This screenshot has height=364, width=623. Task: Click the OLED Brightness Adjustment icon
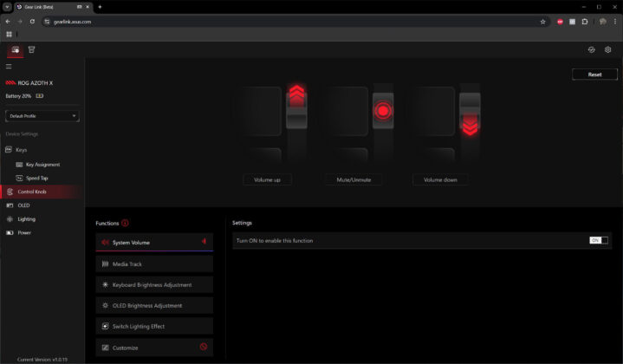point(106,305)
